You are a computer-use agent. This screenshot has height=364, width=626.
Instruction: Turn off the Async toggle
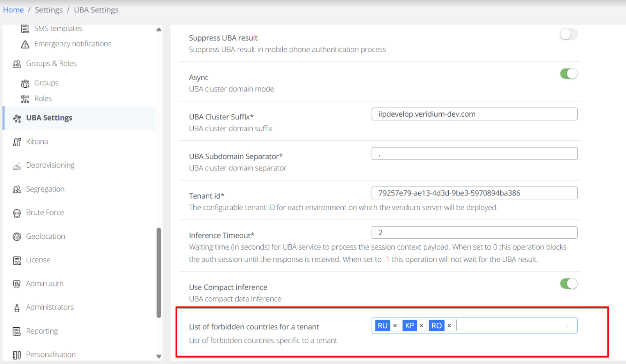tap(568, 74)
